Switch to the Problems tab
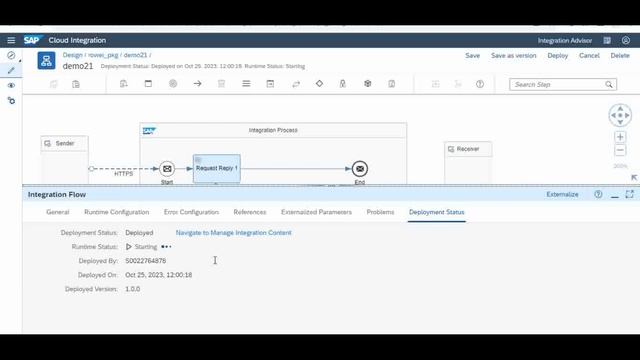Viewport: 640px width, 360px height. [x=380, y=212]
